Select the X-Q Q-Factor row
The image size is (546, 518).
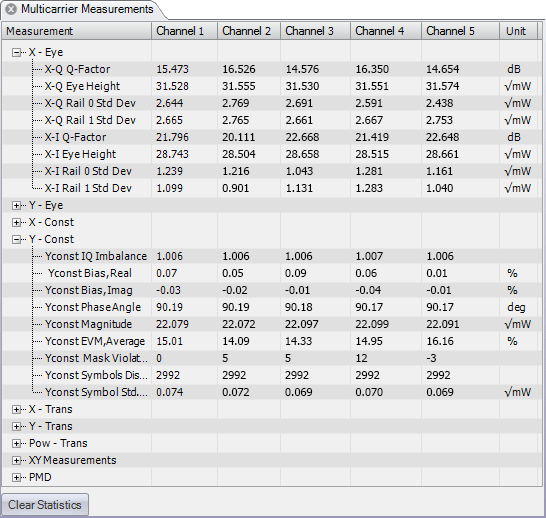(x=270, y=69)
